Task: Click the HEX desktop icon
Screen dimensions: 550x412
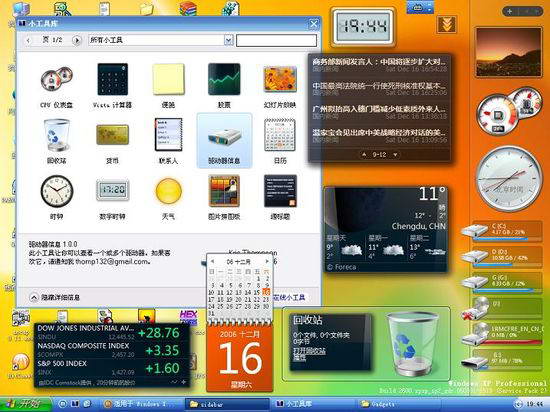Action: tap(188, 317)
